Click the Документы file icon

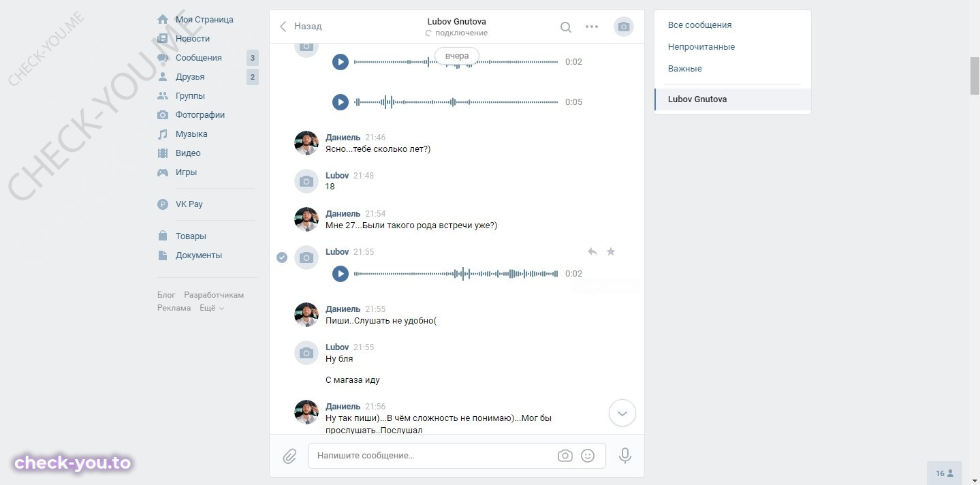point(163,255)
